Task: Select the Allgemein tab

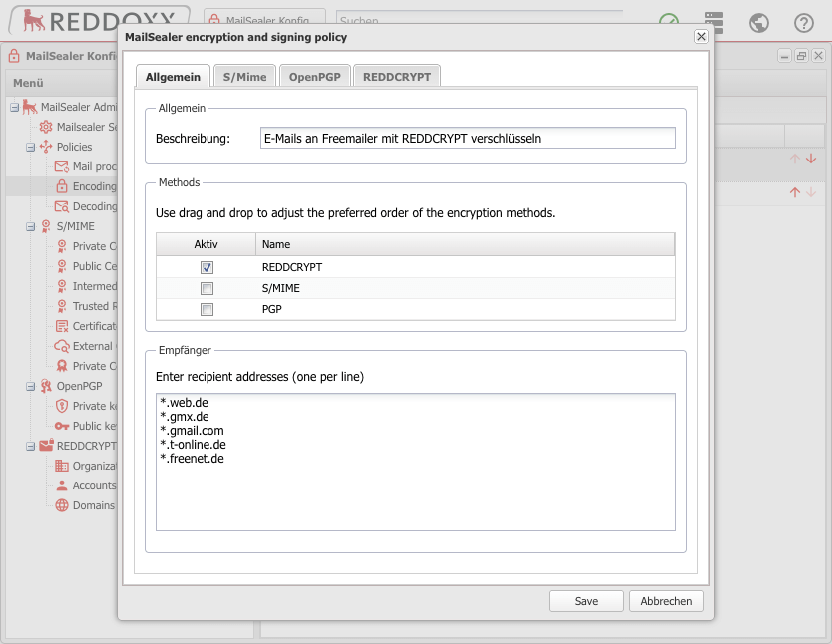Action: (173, 77)
